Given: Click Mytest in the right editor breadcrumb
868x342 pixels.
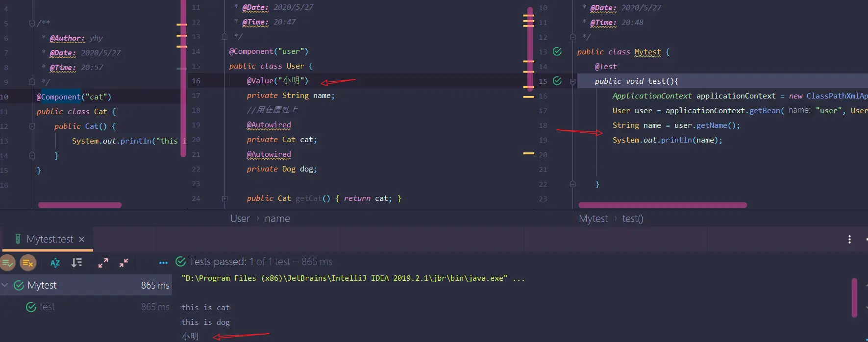Looking at the screenshot, I should pyautogui.click(x=593, y=219).
